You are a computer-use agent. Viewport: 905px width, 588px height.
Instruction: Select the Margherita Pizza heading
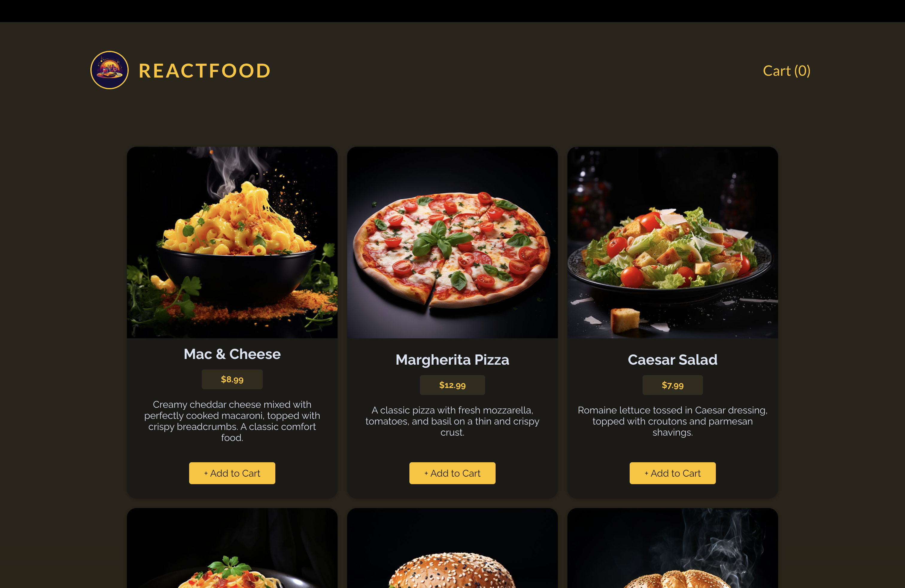pyautogui.click(x=452, y=360)
